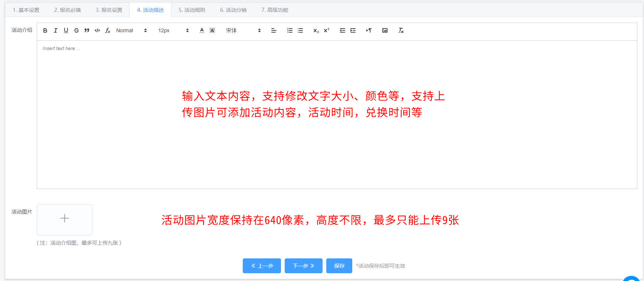Expand the 宋体 font family dropdown

coord(243,30)
